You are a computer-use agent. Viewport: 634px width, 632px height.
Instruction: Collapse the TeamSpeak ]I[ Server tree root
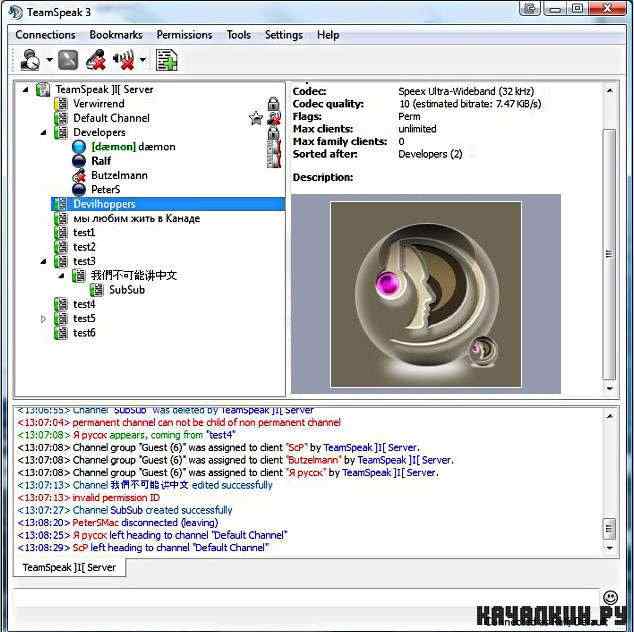coord(25,89)
